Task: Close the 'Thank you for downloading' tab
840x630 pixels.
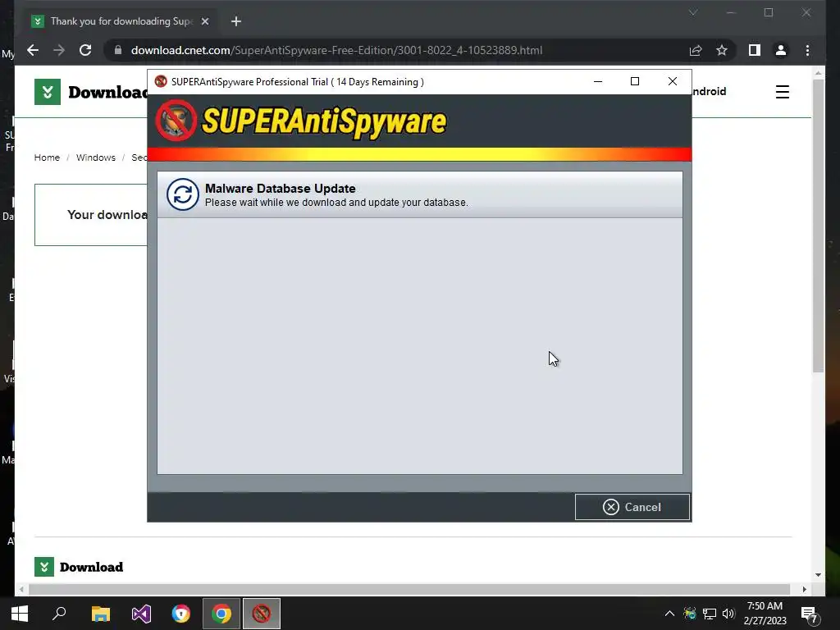Action: 204,21
